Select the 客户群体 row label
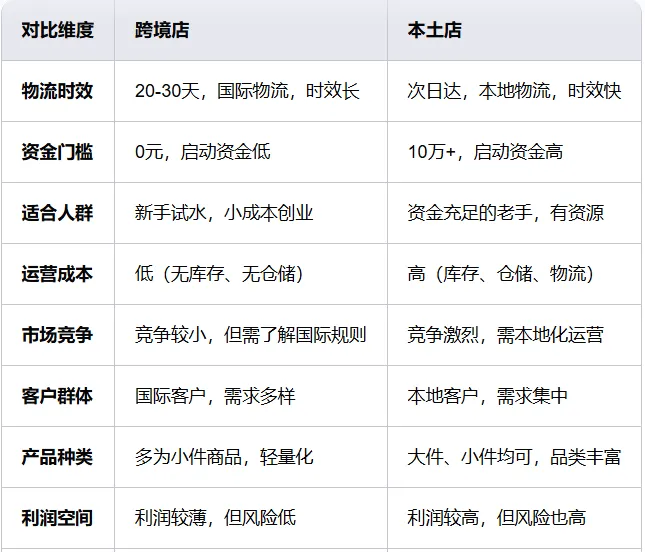This screenshot has width=645, height=552. (58, 396)
